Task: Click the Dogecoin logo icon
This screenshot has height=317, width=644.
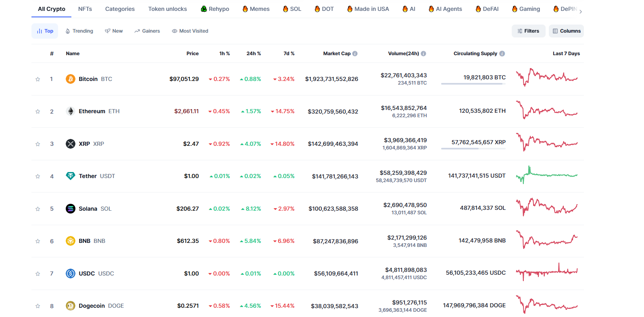Action: pos(71,306)
